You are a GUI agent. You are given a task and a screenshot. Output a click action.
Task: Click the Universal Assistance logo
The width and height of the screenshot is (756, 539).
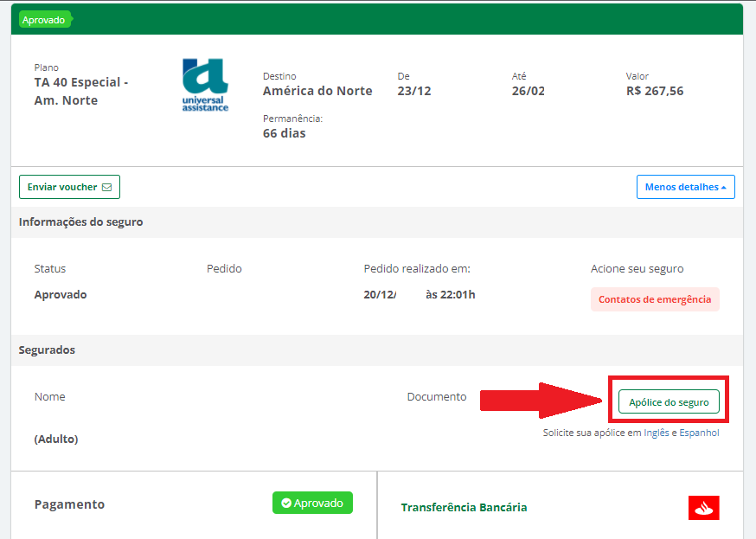[x=205, y=85]
